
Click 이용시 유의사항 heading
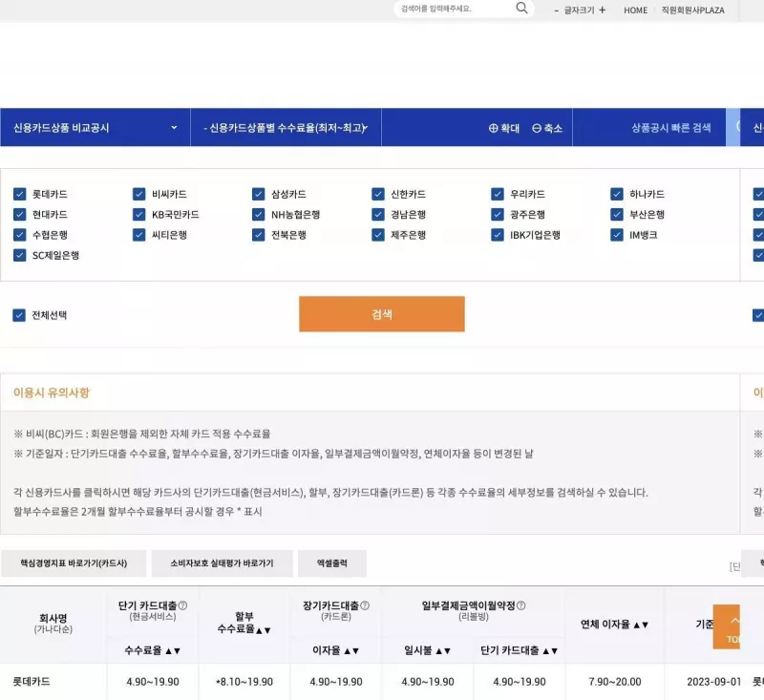[52, 392]
